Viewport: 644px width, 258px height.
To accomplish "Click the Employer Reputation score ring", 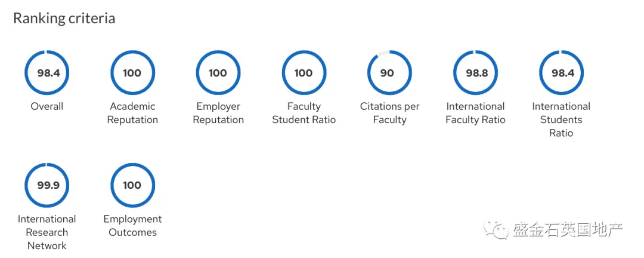I will pos(218,73).
